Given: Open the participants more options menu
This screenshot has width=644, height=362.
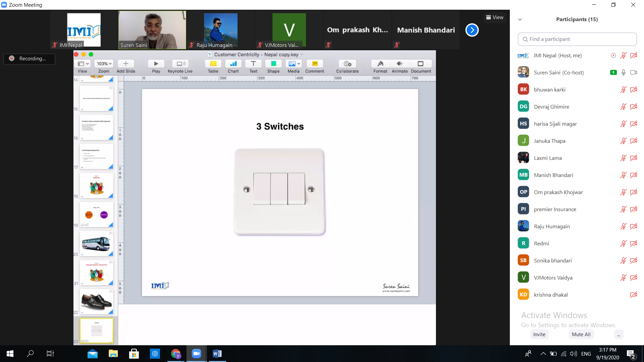Looking at the screenshot, I should (x=619, y=335).
